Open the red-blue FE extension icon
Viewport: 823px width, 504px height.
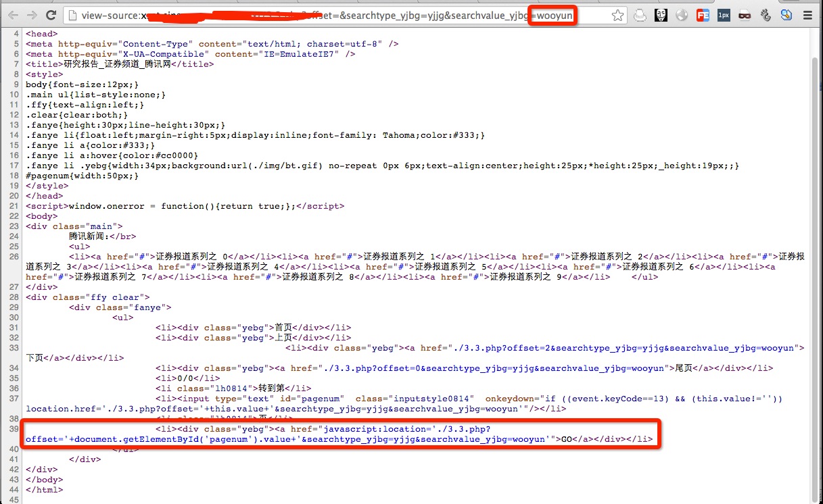[x=703, y=15]
